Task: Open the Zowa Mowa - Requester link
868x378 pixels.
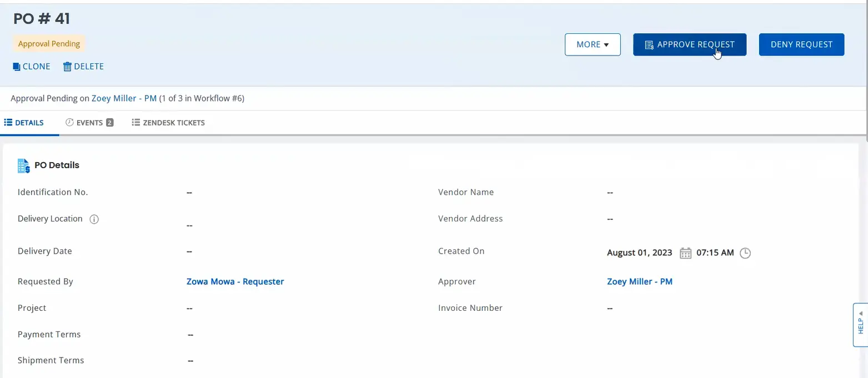Action: [235, 281]
